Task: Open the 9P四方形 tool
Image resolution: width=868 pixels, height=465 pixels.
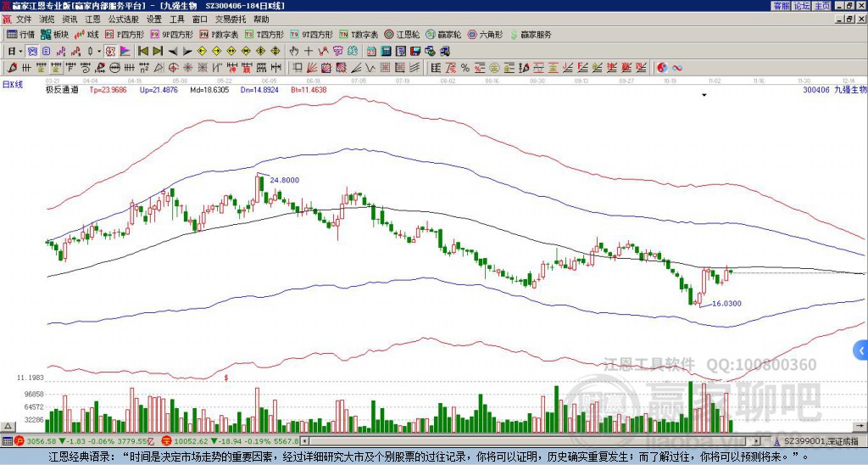Action: coord(172,34)
